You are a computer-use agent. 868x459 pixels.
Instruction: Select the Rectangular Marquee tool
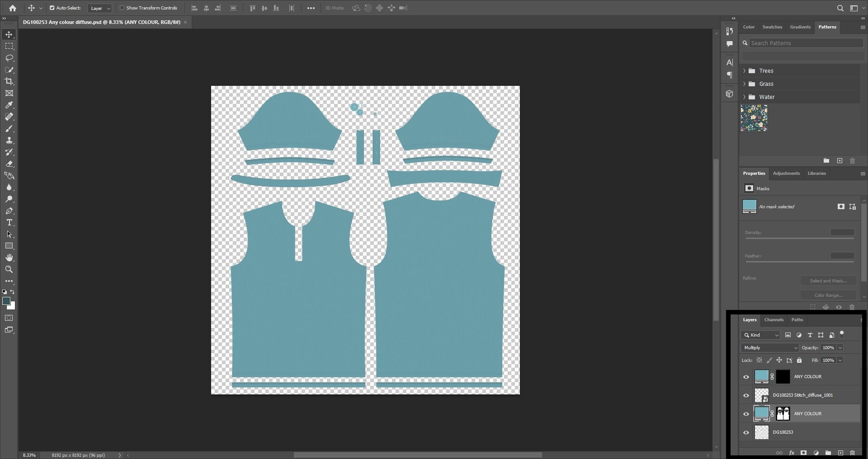point(9,46)
